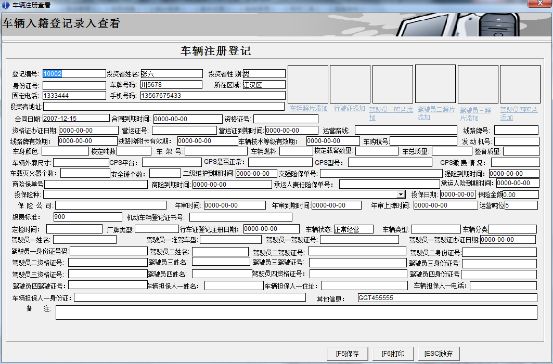This screenshot has height=364, width=553.
Task: Click the 承包者姓名 name field
Action: pyautogui.click(x=171, y=73)
